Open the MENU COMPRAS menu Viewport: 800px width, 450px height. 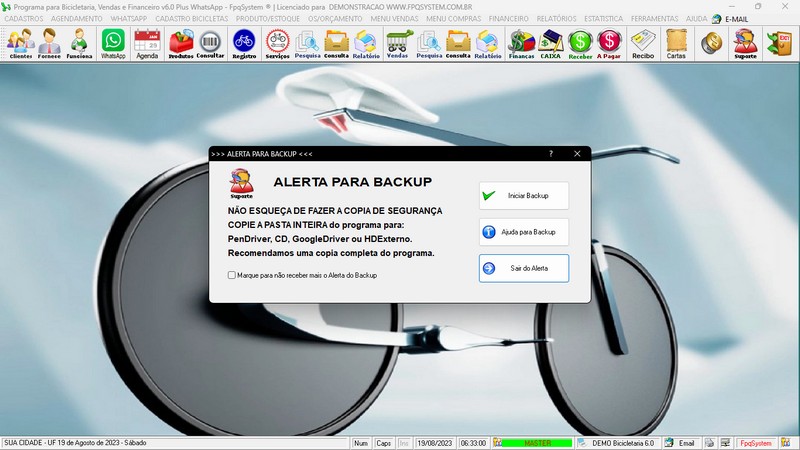click(454, 19)
